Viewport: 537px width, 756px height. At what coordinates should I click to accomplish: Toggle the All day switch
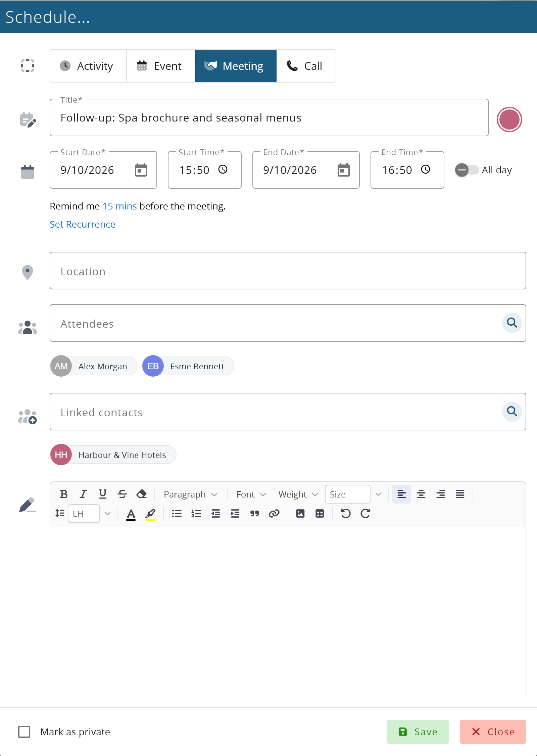pyautogui.click(x=467, y=170)
